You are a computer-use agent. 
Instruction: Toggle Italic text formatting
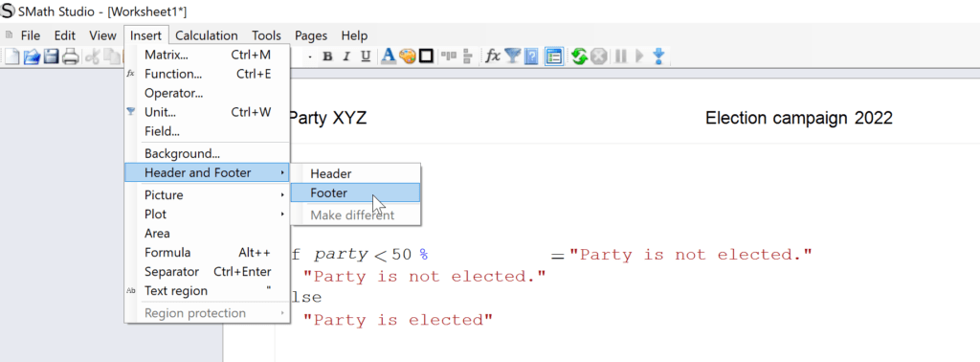[346, 57]
